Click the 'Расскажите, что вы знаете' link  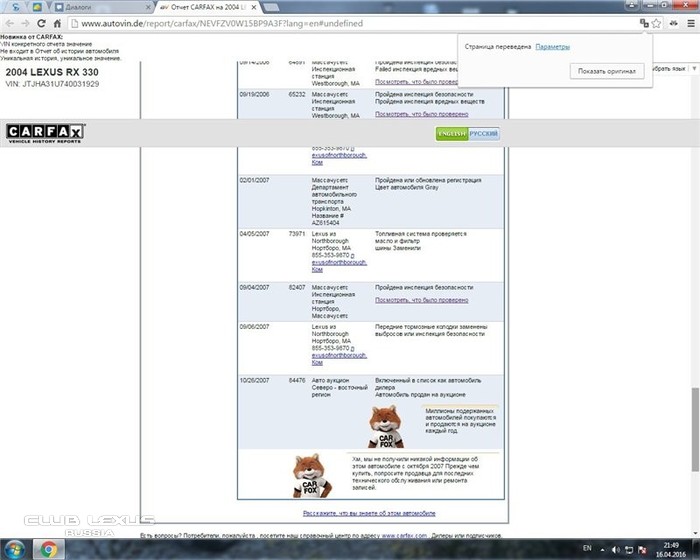tap(369, 513)
